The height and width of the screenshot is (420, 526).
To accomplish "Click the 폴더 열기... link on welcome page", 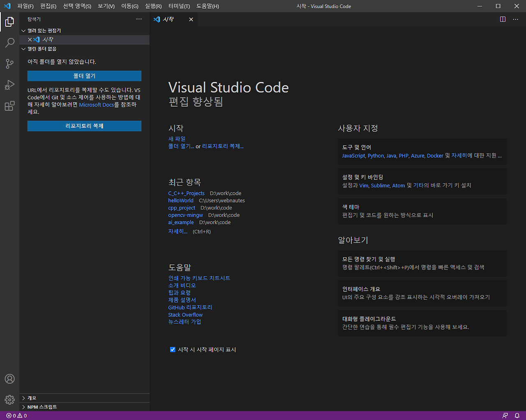I will (181, 146).
